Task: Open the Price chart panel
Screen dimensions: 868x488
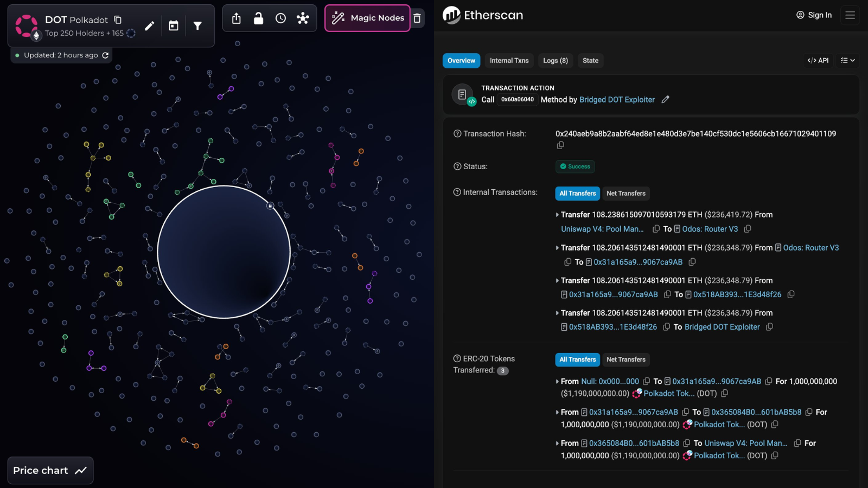Action: 50,471
